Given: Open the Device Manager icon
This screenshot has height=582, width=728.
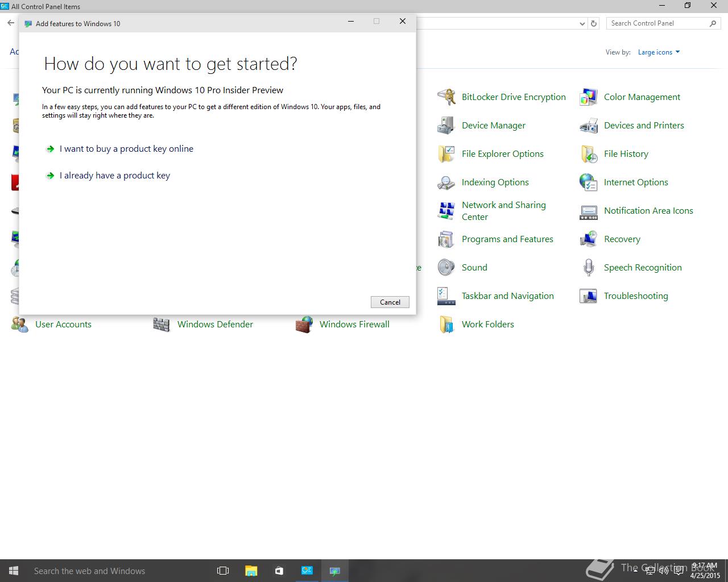Looking at the screenshot, I should pyautogui.click(x=446, y=126).
